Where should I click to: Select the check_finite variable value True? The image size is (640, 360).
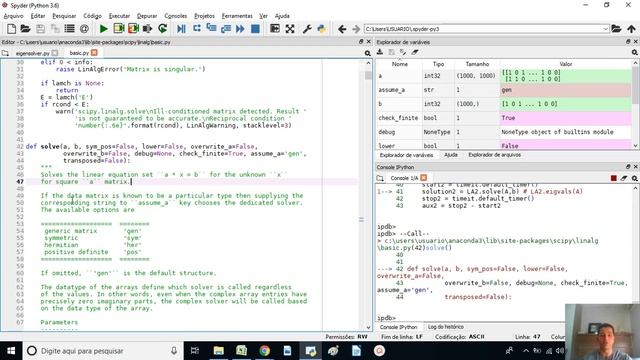(566, 118)
